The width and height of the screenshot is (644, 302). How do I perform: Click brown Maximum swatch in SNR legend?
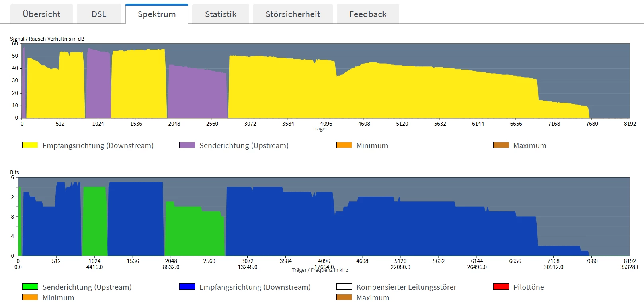(501, 145)
